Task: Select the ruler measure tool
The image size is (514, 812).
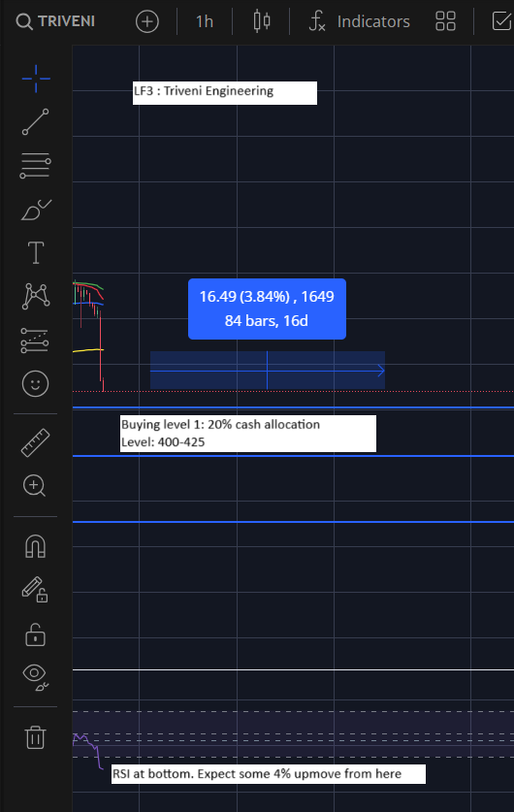Action: pos(35,442)
